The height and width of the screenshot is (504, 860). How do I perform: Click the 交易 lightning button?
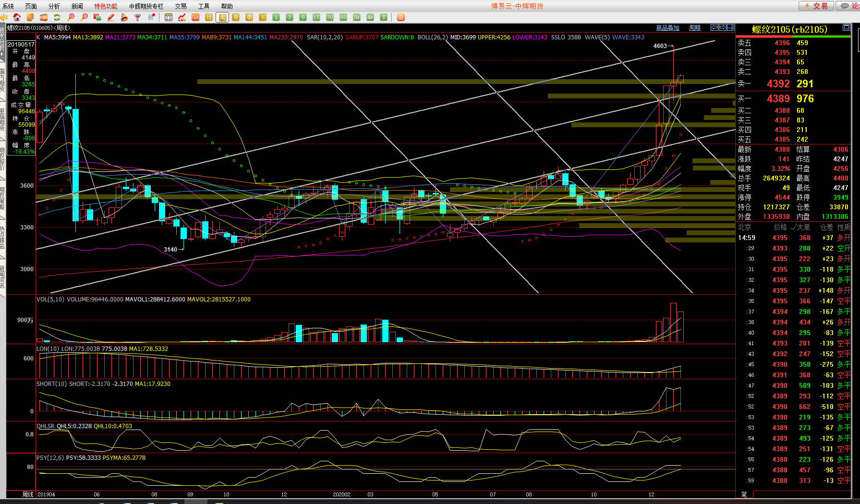[816, 6]
